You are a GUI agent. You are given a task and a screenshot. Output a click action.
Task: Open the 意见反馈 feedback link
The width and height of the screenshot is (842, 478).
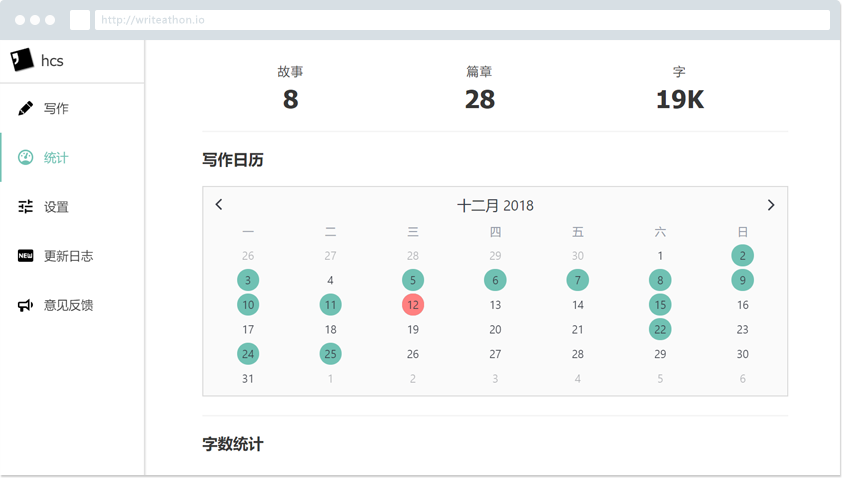[x=68, y=305]
